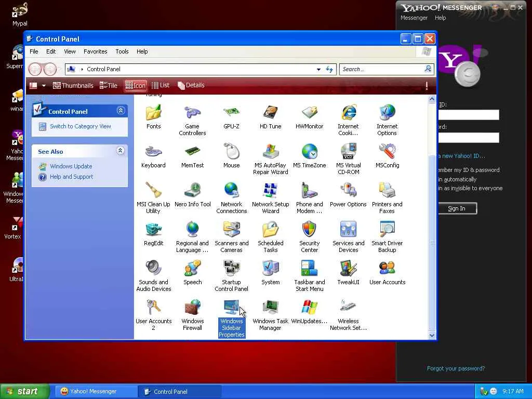Switch to Yahoo! Messenger taskbar button

(x=95, y=392)
